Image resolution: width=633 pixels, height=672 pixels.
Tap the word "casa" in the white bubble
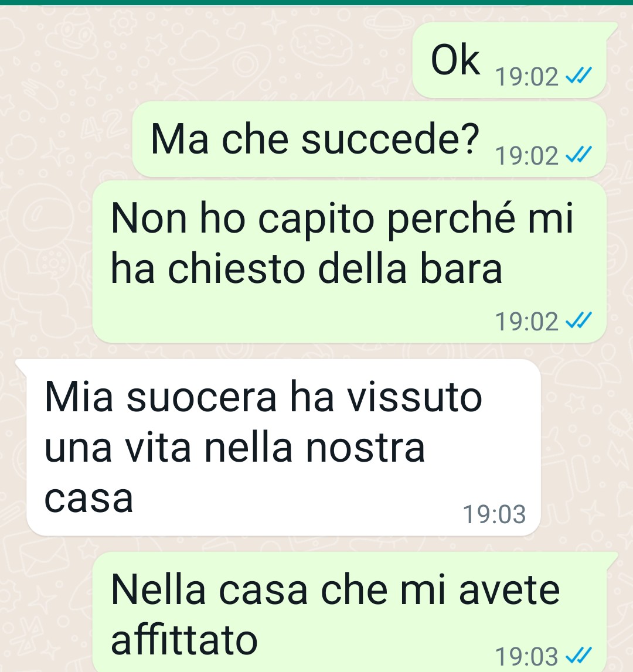coord(89,499)
